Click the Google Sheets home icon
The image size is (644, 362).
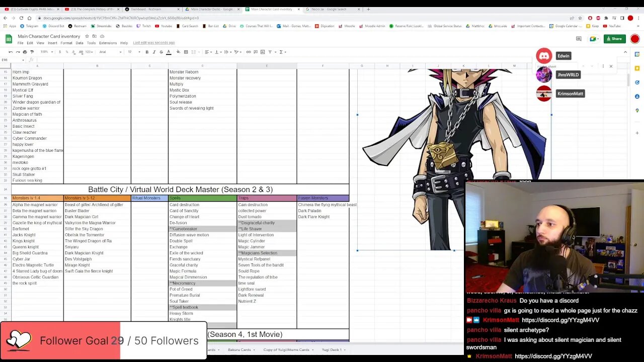pyautogui.click(x=9, y=39)
